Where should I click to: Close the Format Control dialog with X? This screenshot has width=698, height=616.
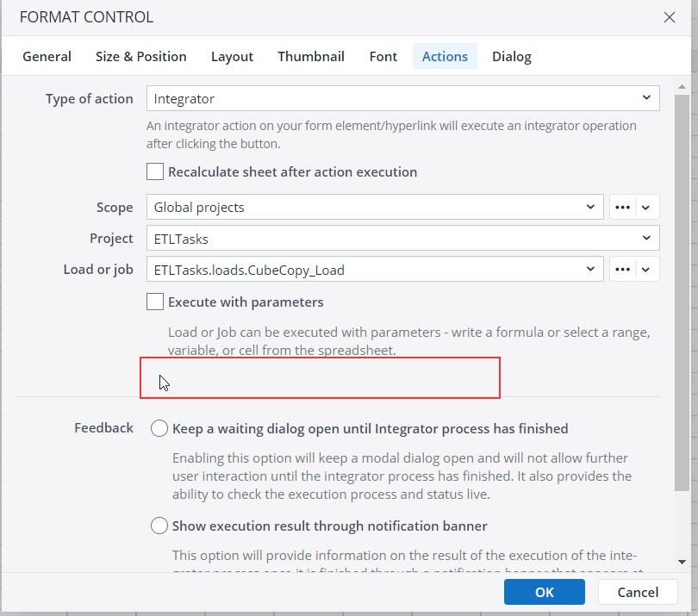tap(669, 17)
